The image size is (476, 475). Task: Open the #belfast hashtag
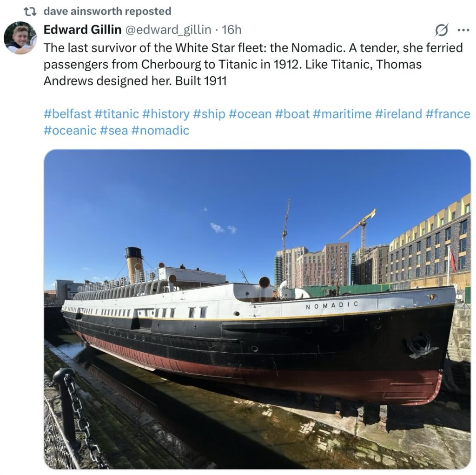click(67, 114)
